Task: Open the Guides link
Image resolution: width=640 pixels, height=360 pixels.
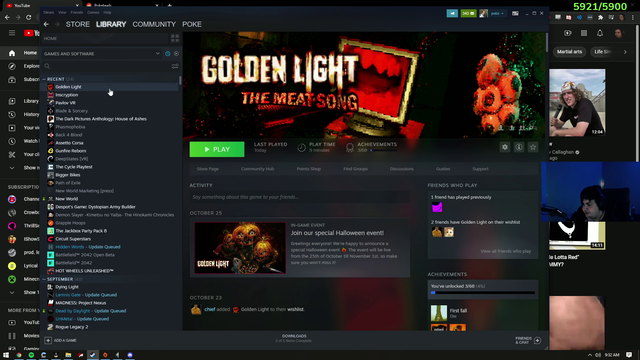Action: (443, 169)
